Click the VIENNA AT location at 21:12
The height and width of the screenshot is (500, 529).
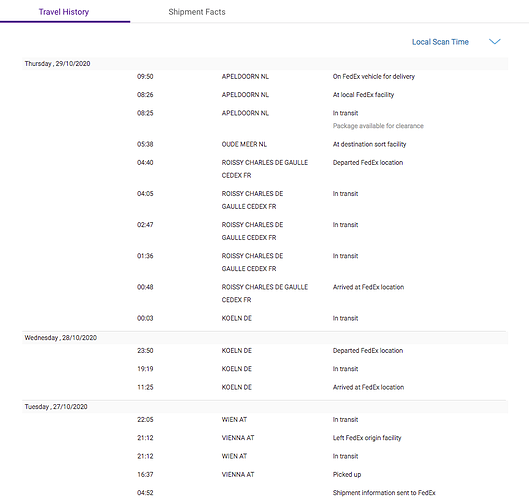[238, 438]
